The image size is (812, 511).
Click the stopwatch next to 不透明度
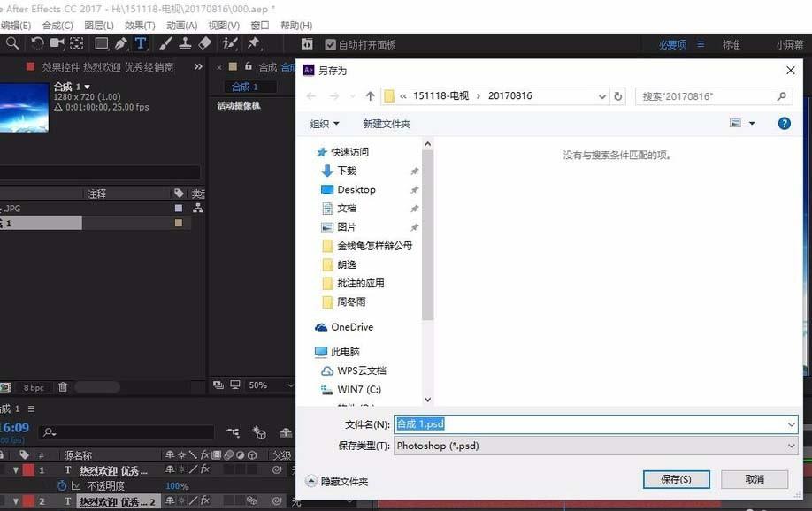click(x=61, y=485)
